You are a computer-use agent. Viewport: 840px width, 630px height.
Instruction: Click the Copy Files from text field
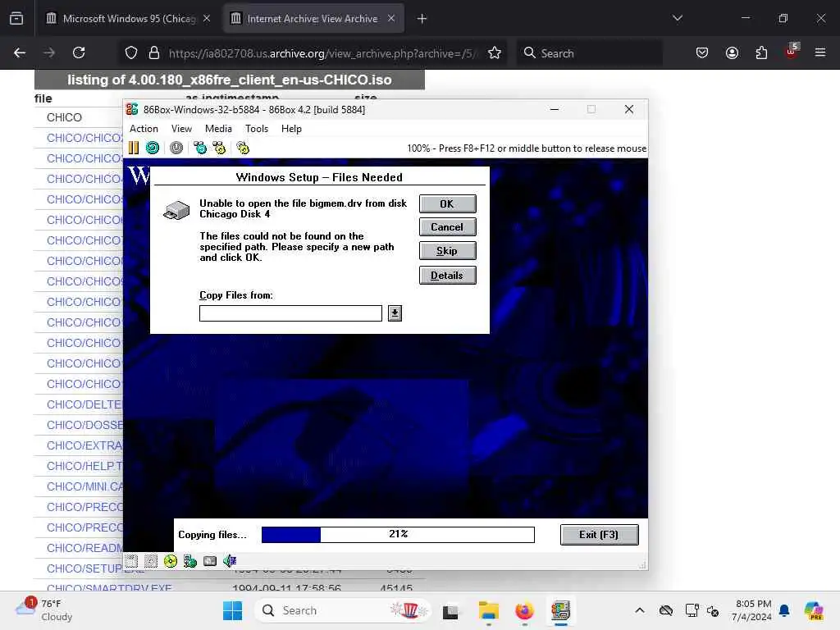point(290,313)
